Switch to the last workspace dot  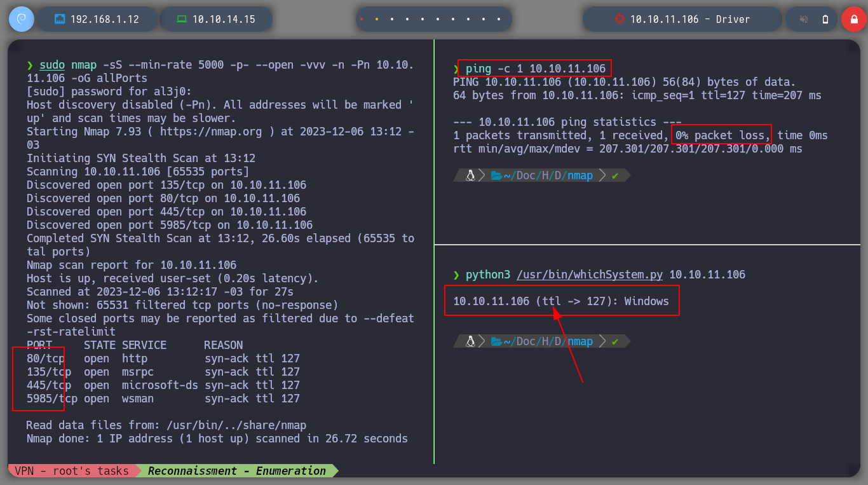pos(500,19)
